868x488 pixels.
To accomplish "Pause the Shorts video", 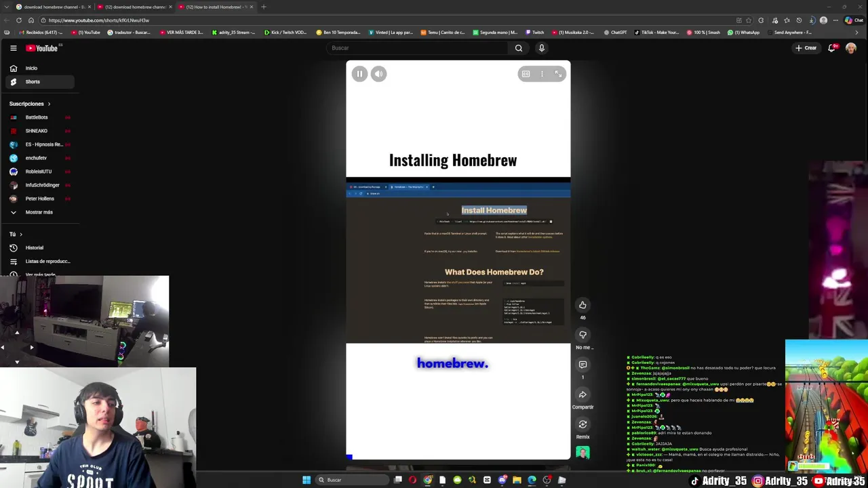I will [x=359, y=74].
